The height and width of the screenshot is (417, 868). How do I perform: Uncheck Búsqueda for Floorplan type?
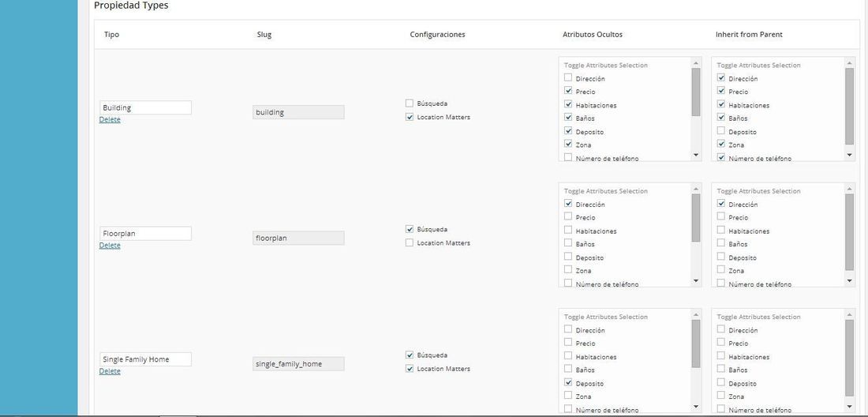tap(409, 229)
